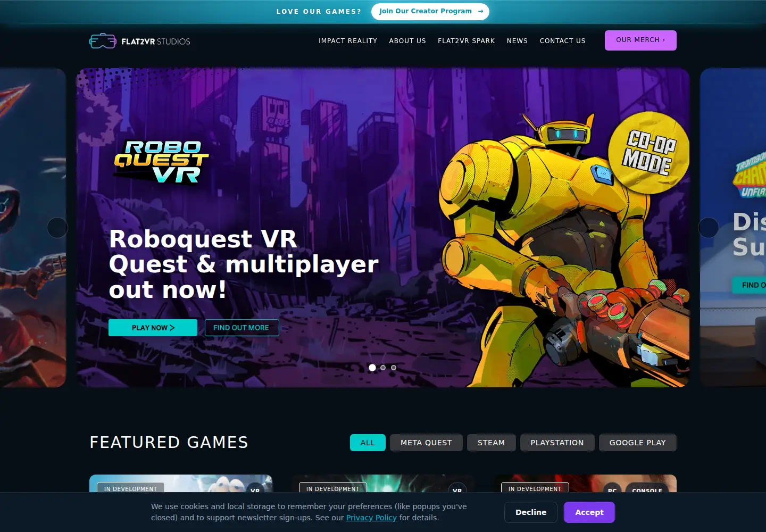Filter featured games by Meta Quest
The image size is (766, 532).
click(426, 443)
